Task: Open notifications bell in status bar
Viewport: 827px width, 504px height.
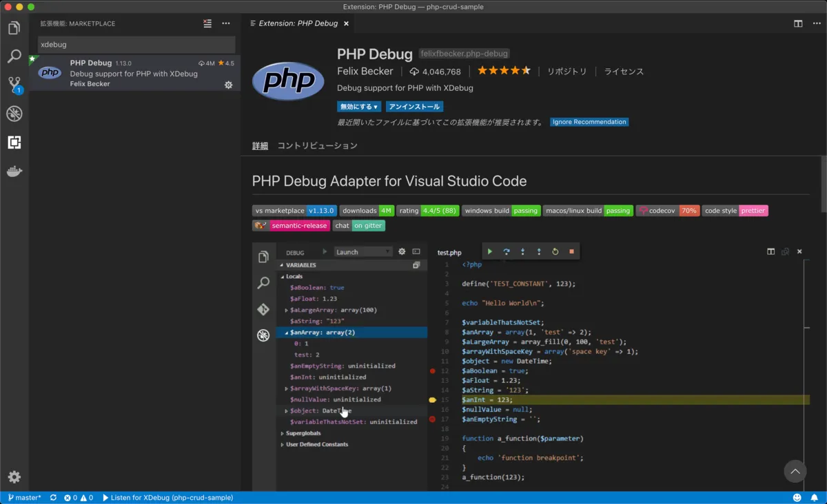Action: coord(814,497)
